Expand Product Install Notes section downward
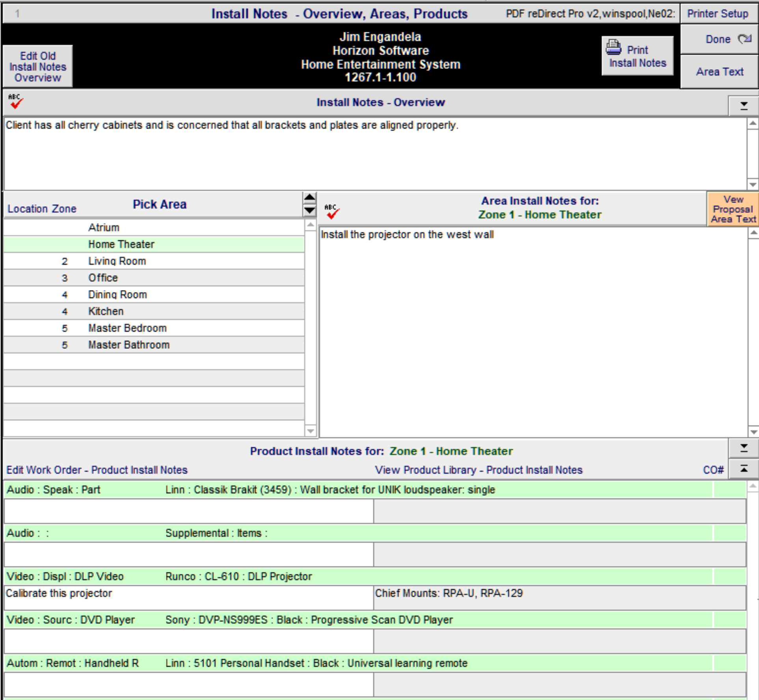 [x=743, y=448]
